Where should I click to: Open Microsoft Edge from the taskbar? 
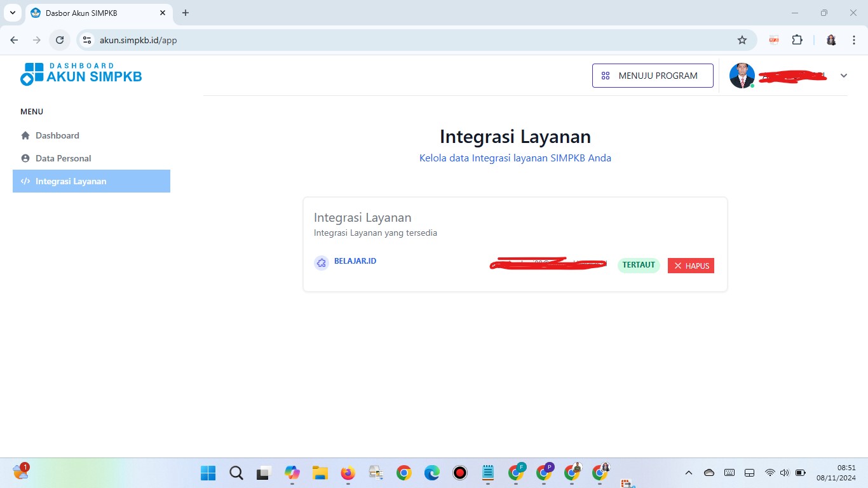click(x=432, y=473)
